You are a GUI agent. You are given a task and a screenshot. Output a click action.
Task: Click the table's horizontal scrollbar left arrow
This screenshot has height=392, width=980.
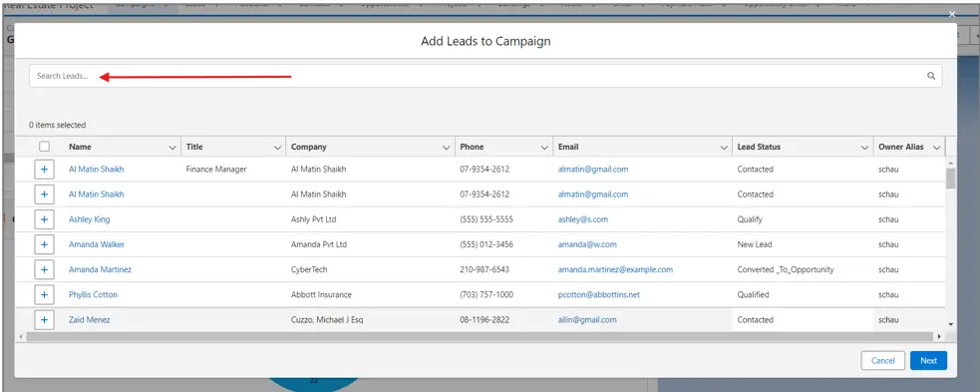click(x=22, y=336)
